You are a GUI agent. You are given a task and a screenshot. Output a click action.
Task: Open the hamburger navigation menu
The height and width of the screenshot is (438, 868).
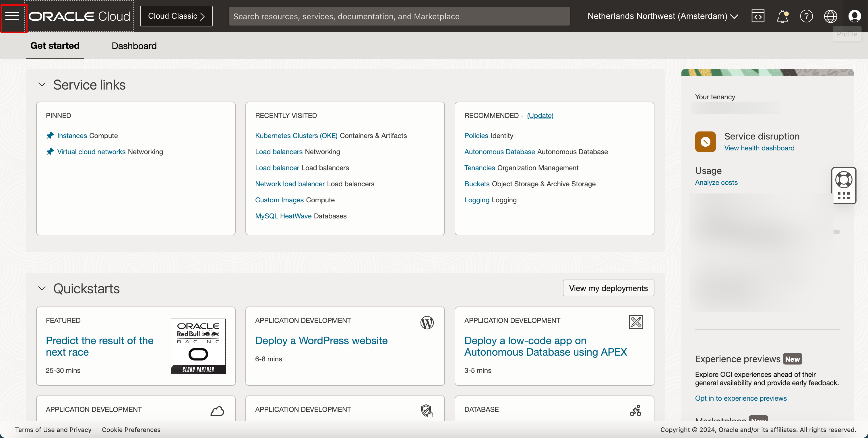(x=12, y=16)
